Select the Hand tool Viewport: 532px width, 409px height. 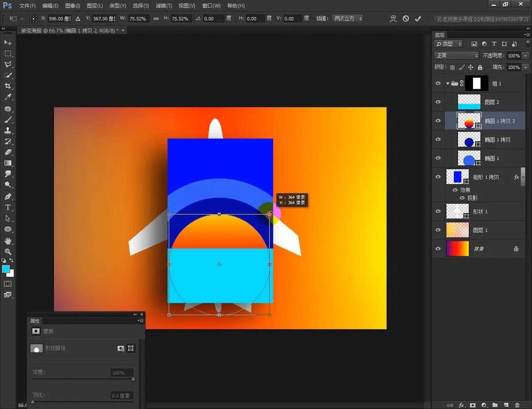(x=8, y=241)
